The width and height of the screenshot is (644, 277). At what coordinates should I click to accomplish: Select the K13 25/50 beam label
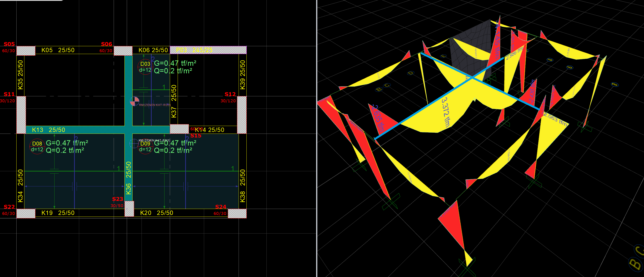tap(49, 130)
